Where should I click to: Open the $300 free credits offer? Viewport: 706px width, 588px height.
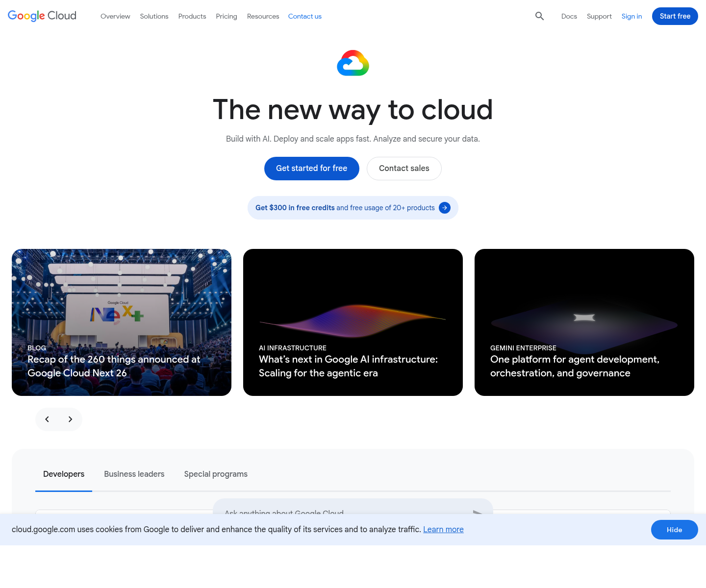(x=353, y=208)
